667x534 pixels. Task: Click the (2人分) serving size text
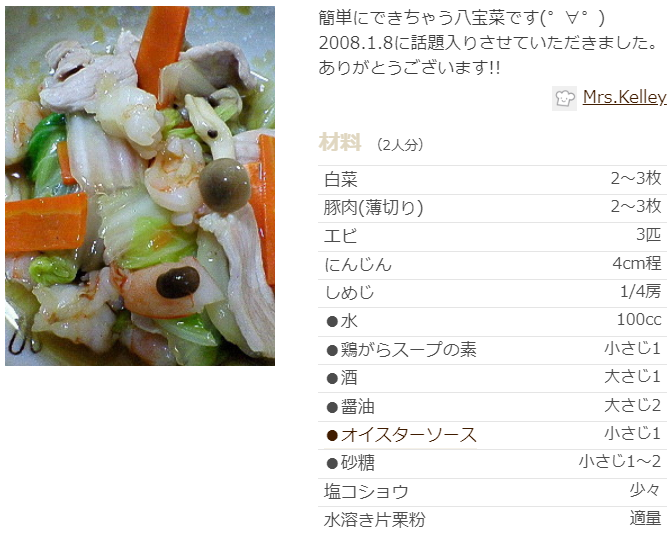(400, 145)
